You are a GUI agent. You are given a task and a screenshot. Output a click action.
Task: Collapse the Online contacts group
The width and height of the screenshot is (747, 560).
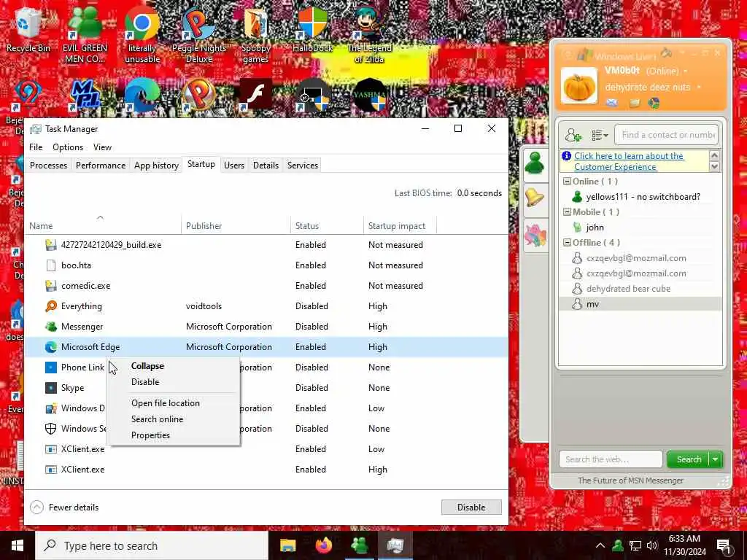(567, 182)
